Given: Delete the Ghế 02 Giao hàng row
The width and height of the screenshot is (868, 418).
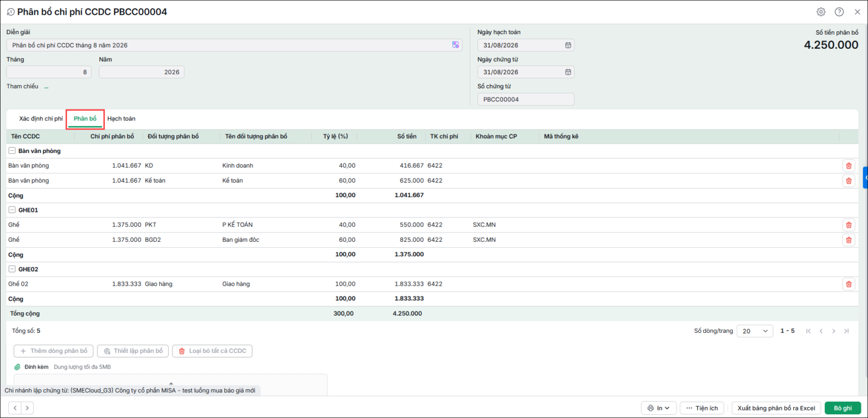Looking at the screenshot, I should 849,284.
